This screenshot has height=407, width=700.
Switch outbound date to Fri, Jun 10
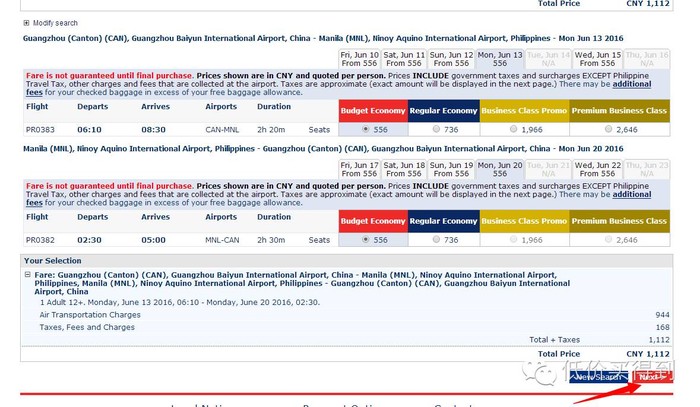359,59
